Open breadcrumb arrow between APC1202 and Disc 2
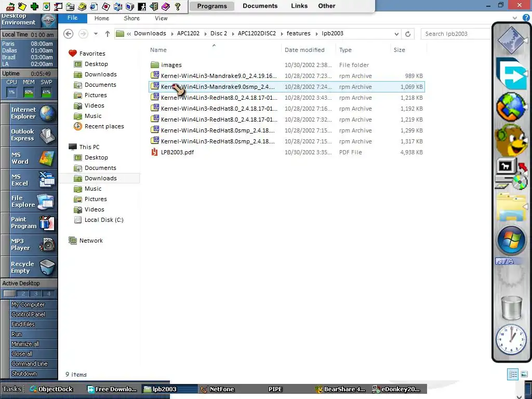 coord(205,34)
